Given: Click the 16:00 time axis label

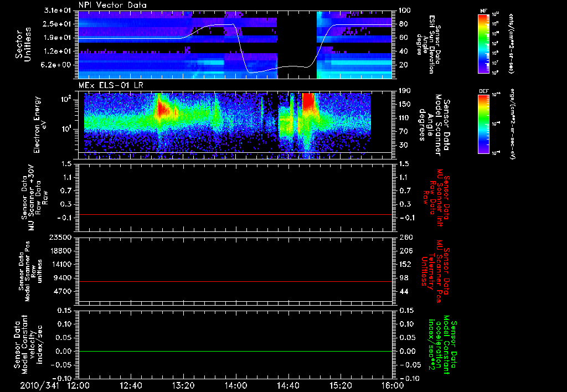Looking at the screenshot, I should pos(393,385).
